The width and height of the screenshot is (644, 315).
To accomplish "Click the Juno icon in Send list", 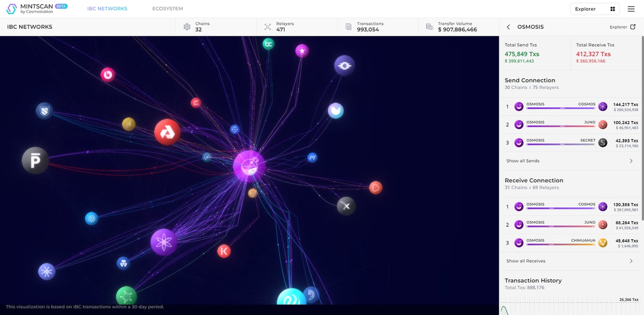I will [x=603, y=125].
